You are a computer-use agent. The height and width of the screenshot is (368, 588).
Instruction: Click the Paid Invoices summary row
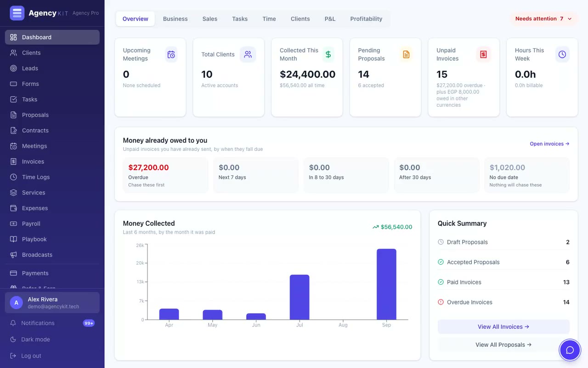point(503,282)
